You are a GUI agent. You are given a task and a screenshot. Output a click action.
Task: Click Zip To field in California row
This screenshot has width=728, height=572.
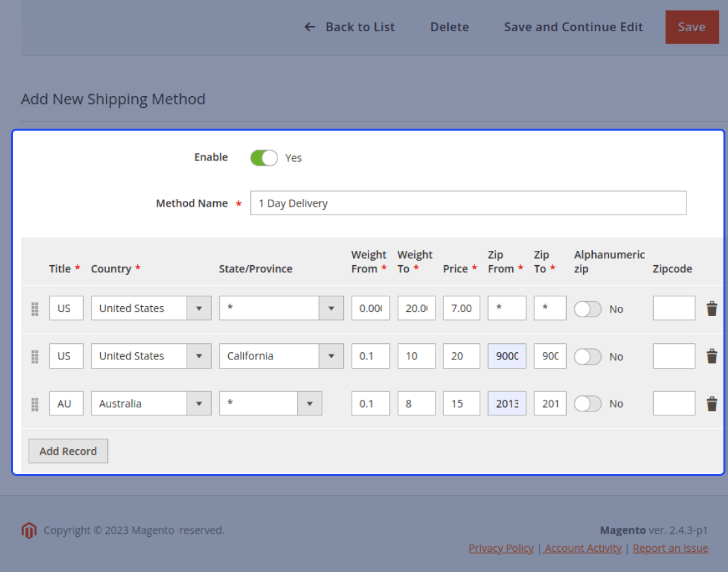click(x=550, y=356)
